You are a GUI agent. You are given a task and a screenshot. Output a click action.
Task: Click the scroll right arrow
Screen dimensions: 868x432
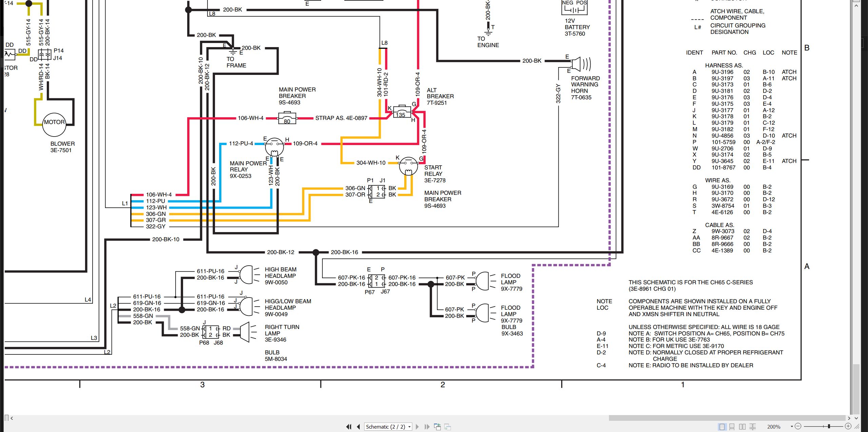849,418
